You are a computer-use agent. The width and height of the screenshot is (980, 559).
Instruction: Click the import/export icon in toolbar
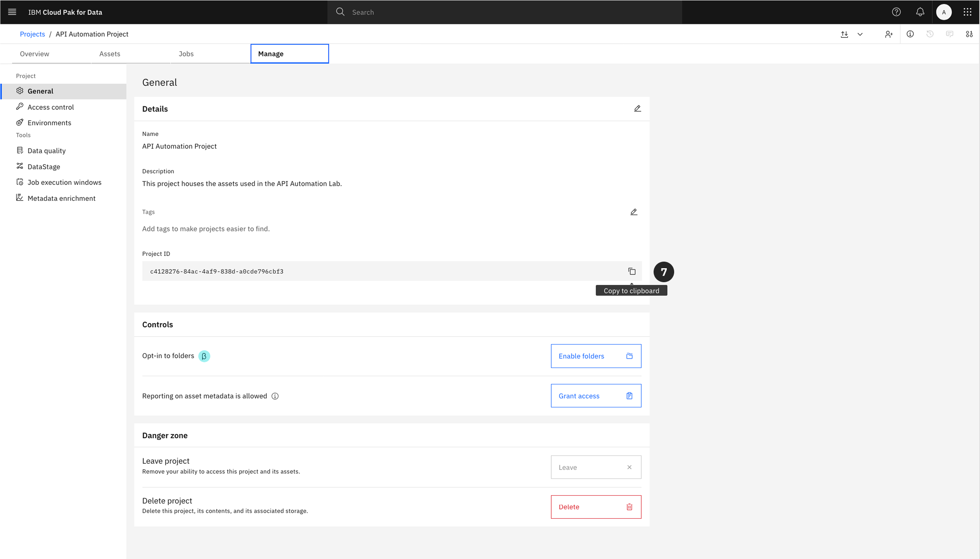(844, 34)
